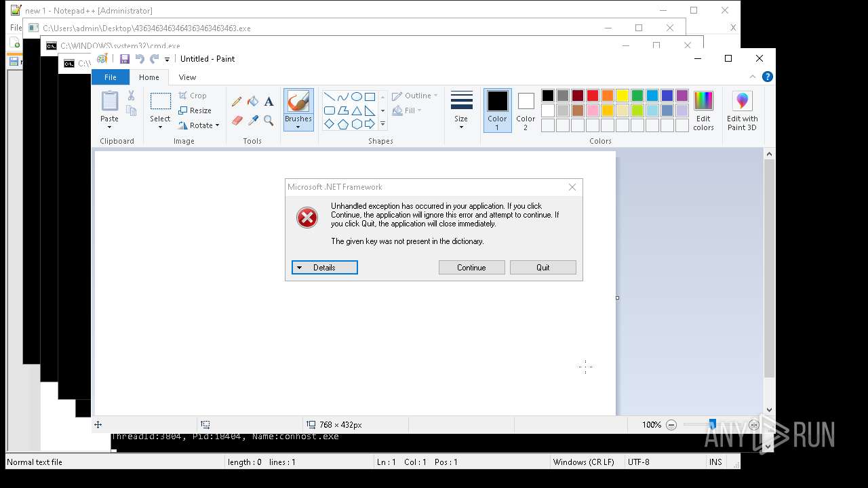
Task: Select the Pencil tool in Paint
Action: tap(237, 102)
